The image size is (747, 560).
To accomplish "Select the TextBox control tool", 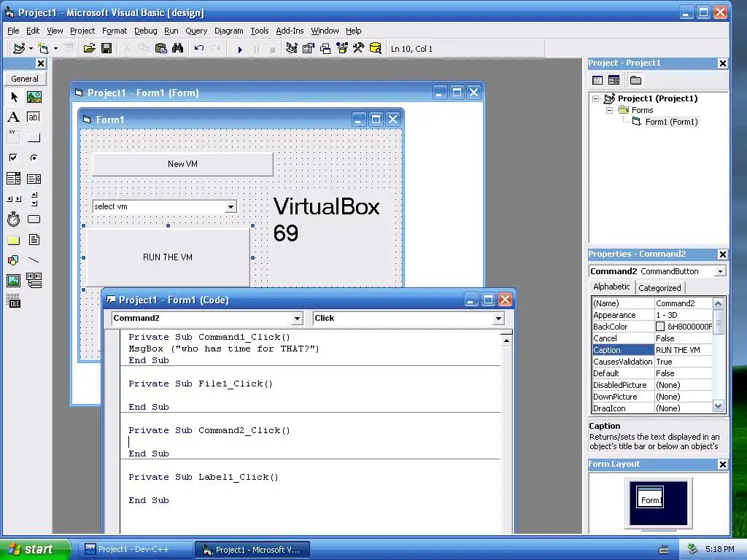I will pyautogui.click(x=34, y=117).
